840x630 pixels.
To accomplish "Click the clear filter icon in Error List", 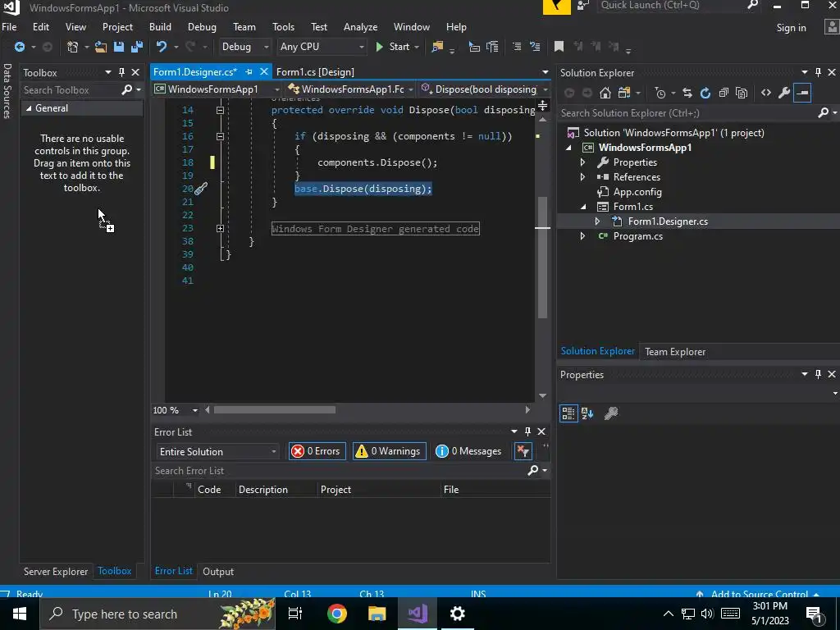I will (x=523, y=451).
